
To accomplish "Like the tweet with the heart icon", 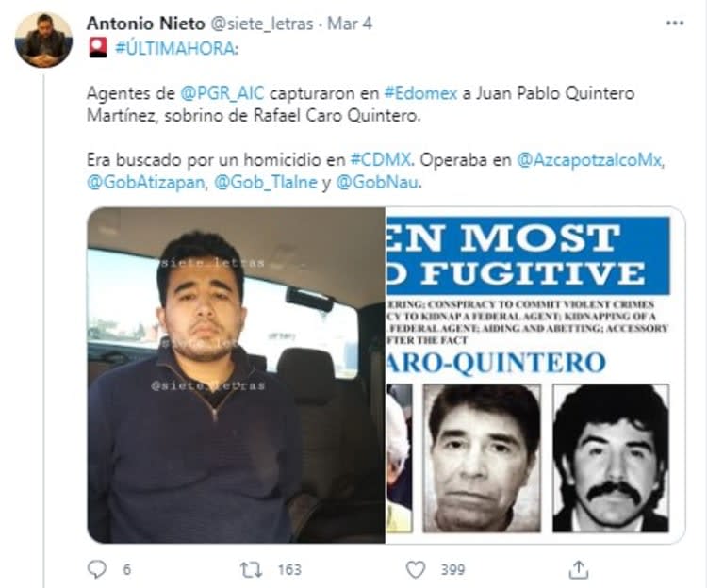I will click(416, 569).
